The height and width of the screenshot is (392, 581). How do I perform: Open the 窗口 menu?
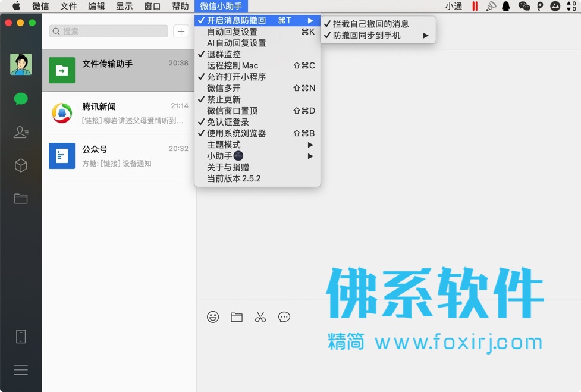click(x=152, y=6)
